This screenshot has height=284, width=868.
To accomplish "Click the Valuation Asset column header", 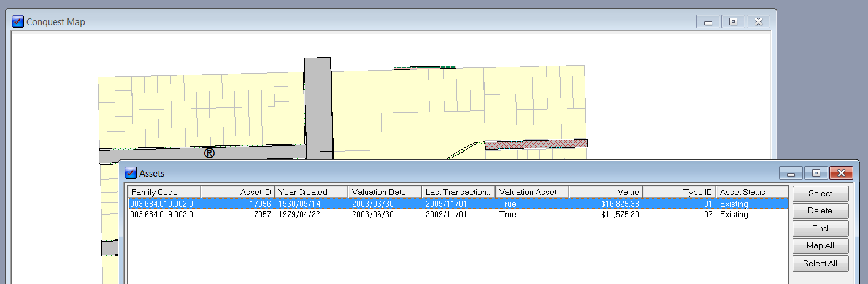I will 532,192.
